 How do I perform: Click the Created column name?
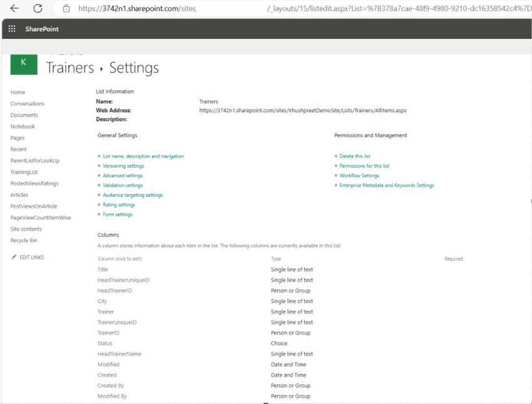(107, 375)
